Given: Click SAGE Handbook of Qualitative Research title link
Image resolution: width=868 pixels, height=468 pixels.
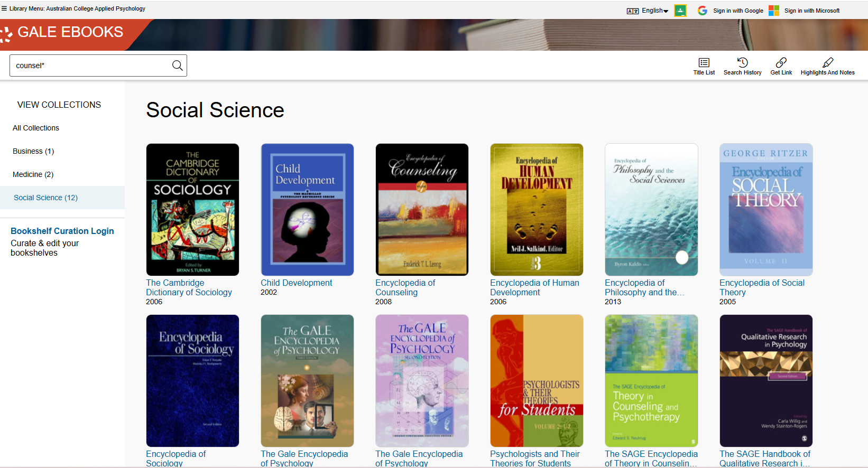Looking at the screenshot, I should 764,458.
